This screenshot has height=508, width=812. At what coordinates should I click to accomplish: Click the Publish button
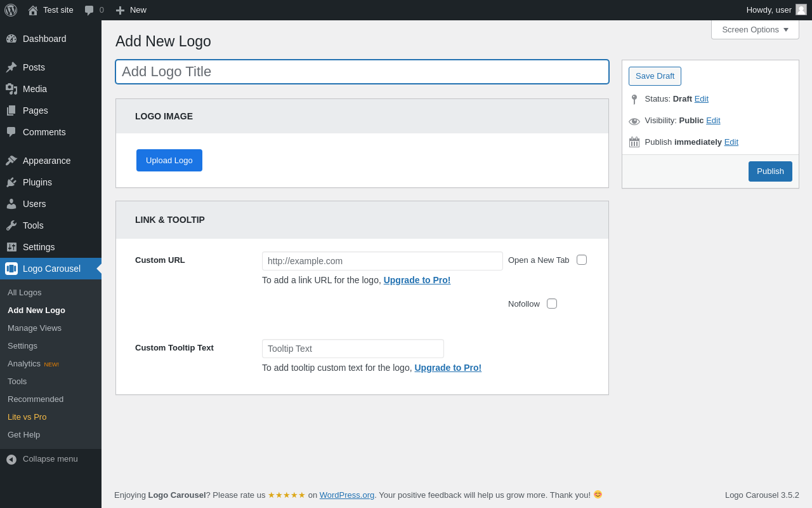click(x=770, y=171)
